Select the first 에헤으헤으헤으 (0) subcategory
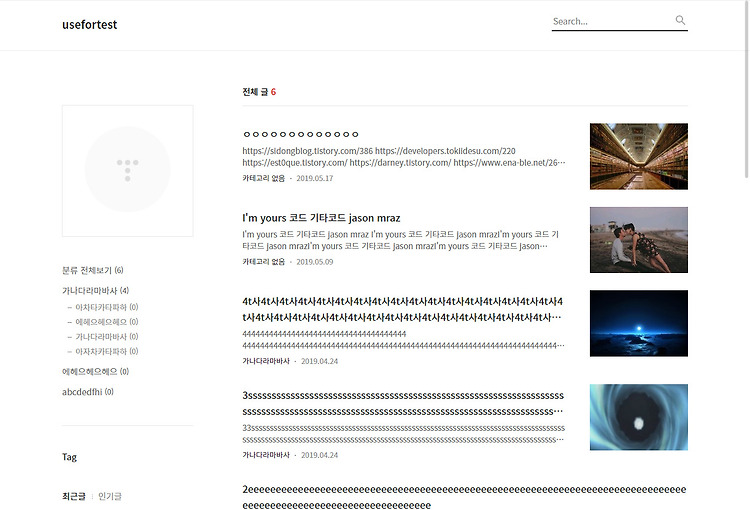The height and width of the screenshot is (510, 750). click(107, 322)
